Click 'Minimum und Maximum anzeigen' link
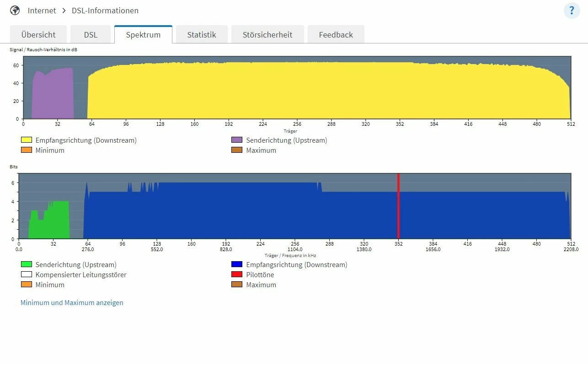 pyautogui.click(x=72, y=302)
